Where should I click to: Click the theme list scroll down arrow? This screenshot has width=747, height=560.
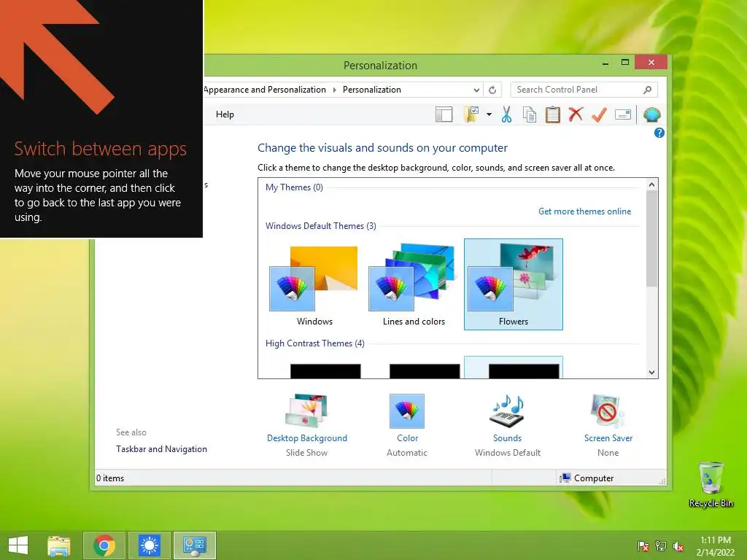[x=651, y=373]
